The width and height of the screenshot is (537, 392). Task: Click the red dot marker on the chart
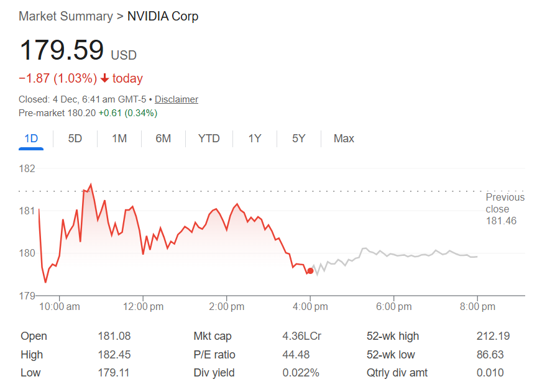coord(310,270)
